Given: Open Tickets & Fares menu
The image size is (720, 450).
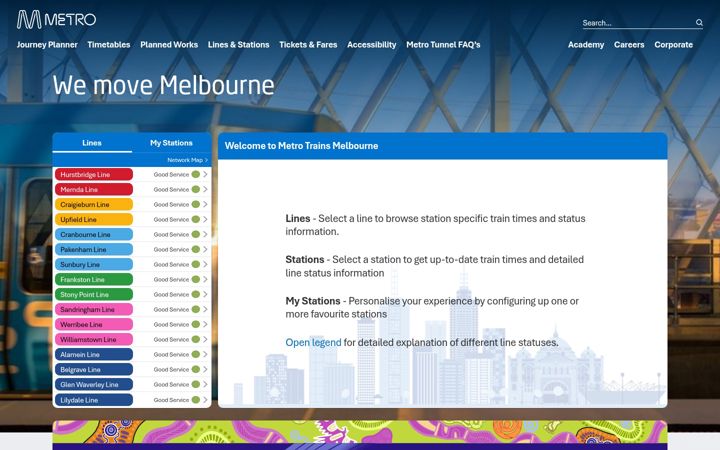Looking at the screenshot, I should point(308,45).
